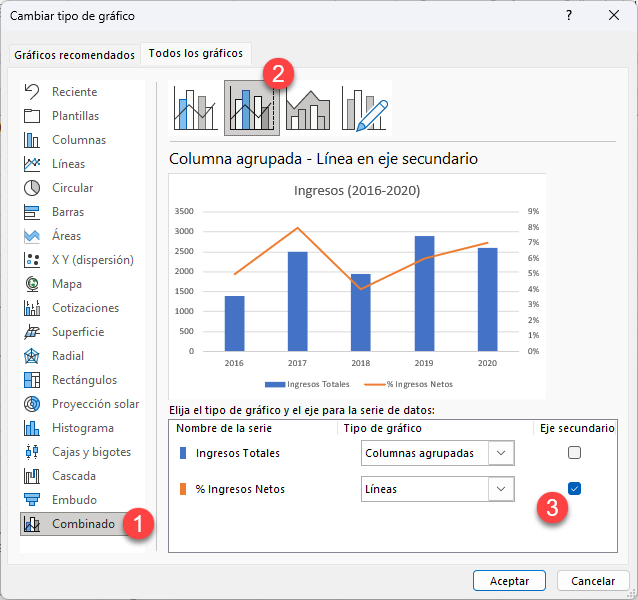Choose clustered column - line combo subtype
The width and height of the screenshot is (638, 600).
(195, 108)
